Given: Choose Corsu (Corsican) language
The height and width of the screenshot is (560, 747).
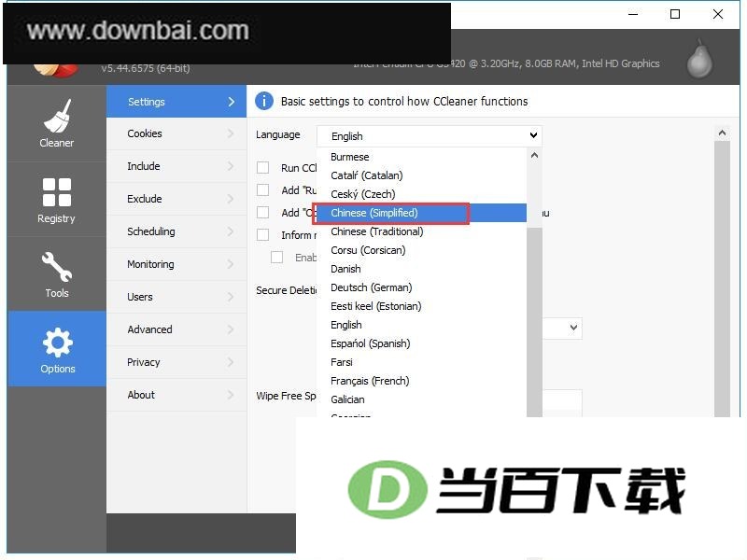Looking at the screenshot, I should (x=422, y=250).
